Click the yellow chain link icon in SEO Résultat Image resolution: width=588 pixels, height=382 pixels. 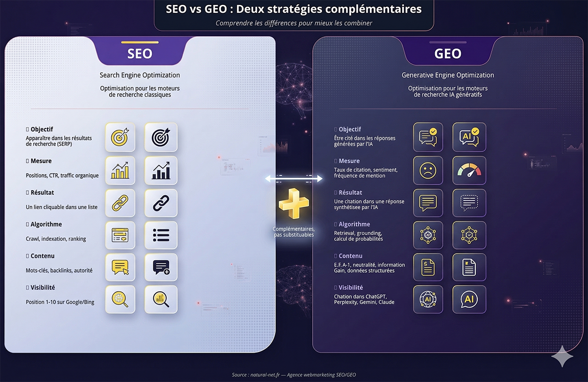click(x=120, y=203)
